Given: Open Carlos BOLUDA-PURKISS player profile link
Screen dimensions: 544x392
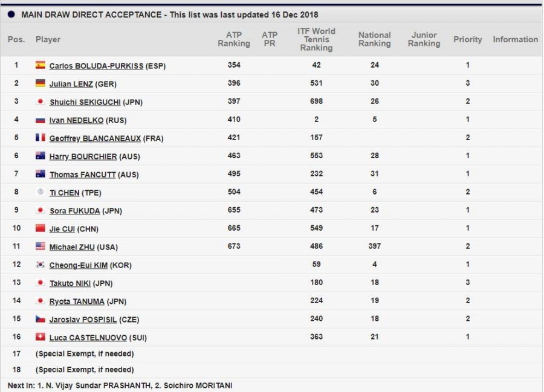Looking at the screenshot, I should tap(96, 66).
